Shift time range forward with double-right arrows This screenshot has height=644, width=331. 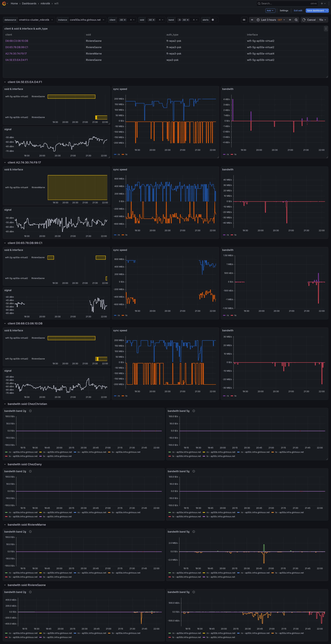290,20
